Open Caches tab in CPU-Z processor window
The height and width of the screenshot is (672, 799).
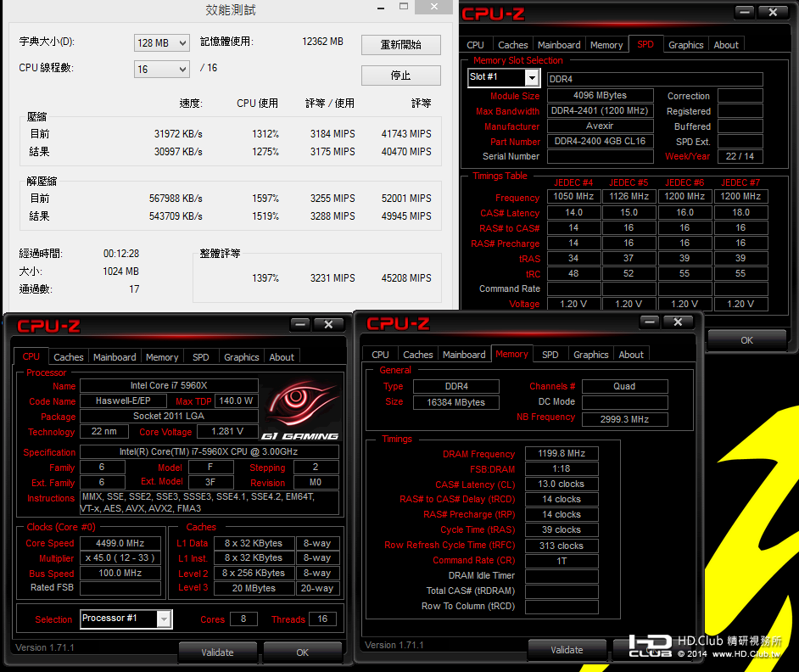point(69,357)
